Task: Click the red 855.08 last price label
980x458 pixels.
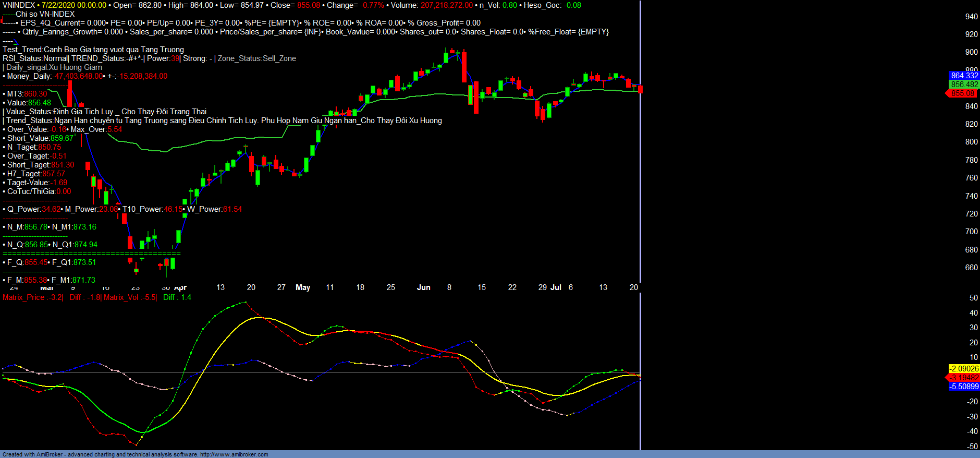Action: coord(962,93)
